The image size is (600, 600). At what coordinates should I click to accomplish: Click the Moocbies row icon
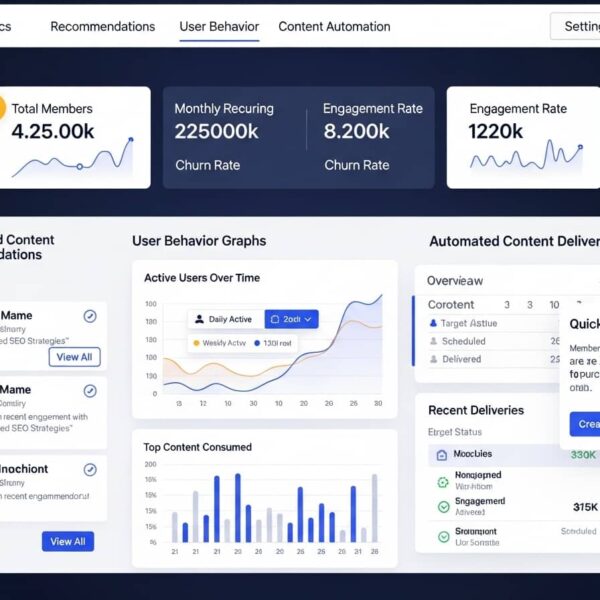pos(442,455)
